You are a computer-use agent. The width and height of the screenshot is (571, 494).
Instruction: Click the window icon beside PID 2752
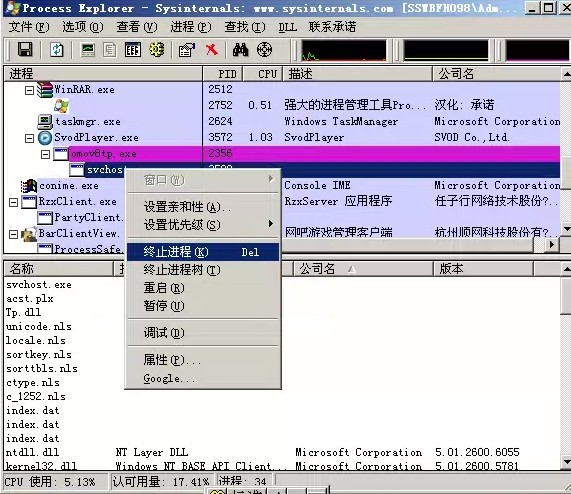(61, 106)
